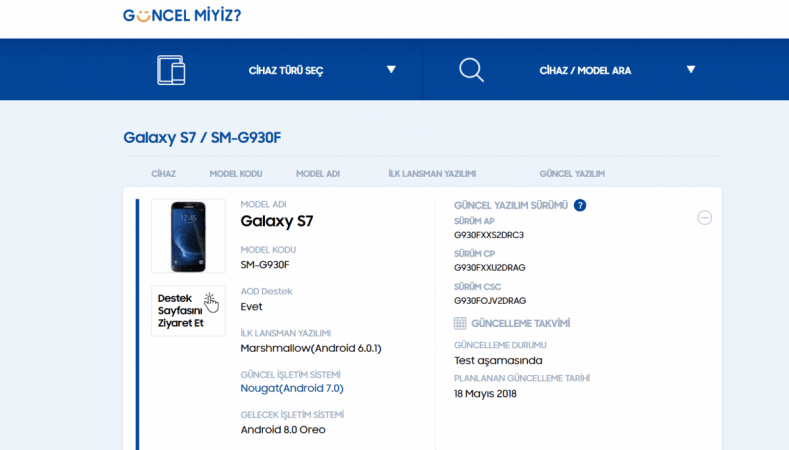
Task: Open the help question mark icon
Action: [580, 205]
